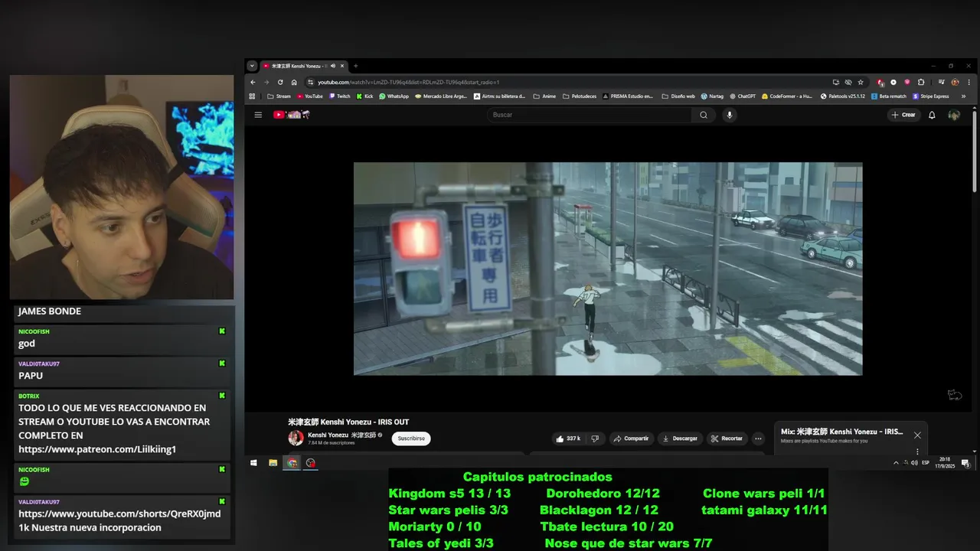
Task: Open the Patreon link in chat
Action: click(97, 449)
